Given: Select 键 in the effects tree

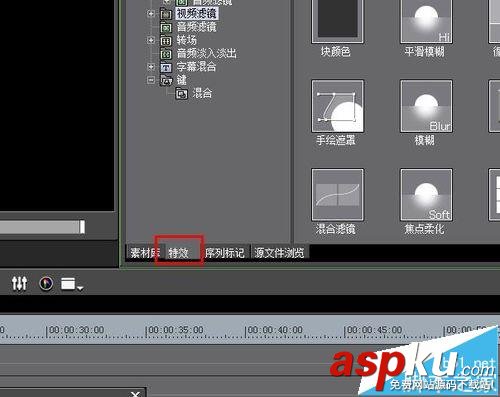Looking at the screenshot, I should pos(182,80).
